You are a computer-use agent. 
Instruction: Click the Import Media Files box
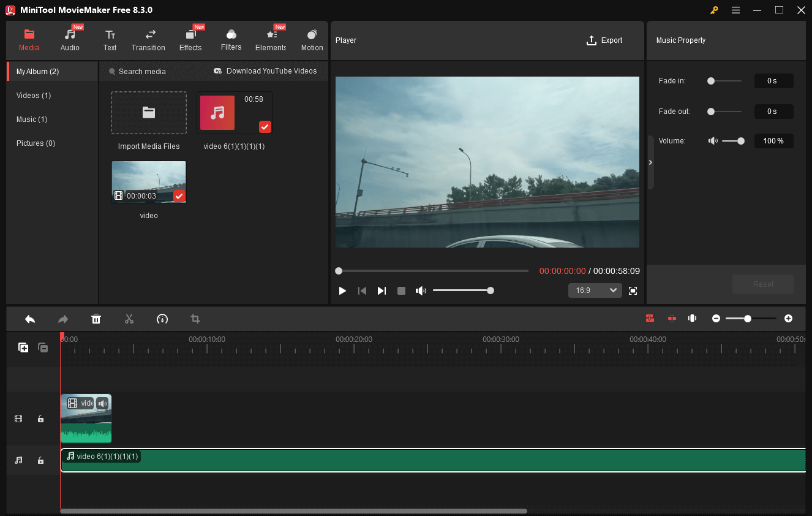(x=149, y=113)
